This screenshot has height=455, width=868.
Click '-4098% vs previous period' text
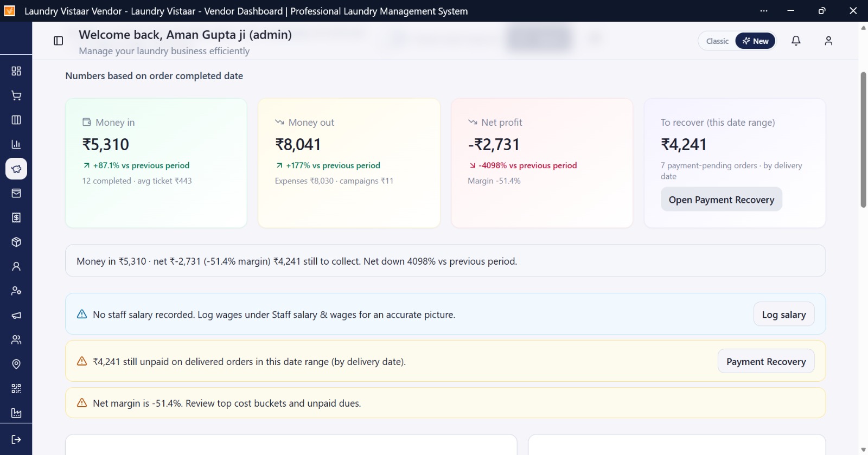click(528, 165)
